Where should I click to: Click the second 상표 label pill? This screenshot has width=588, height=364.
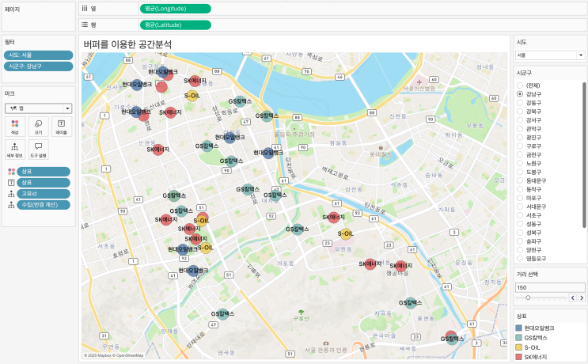tap(44, 183)
